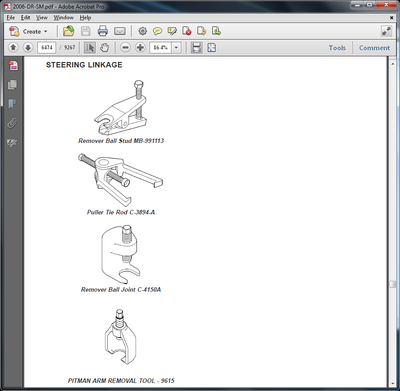Viewport: 400px width, 391px height.
Task: Enable scrolling page mode icon
Action: [x=197, y=48]
